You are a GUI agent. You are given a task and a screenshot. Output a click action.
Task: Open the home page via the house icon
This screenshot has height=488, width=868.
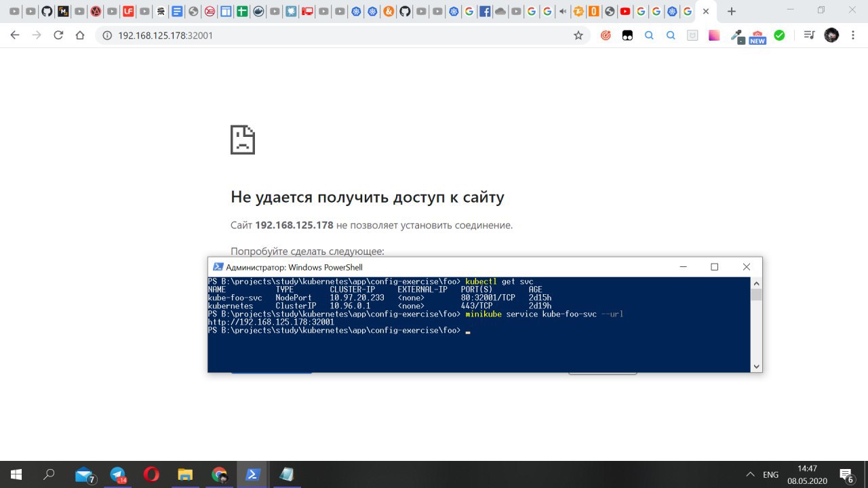(80, 35)
